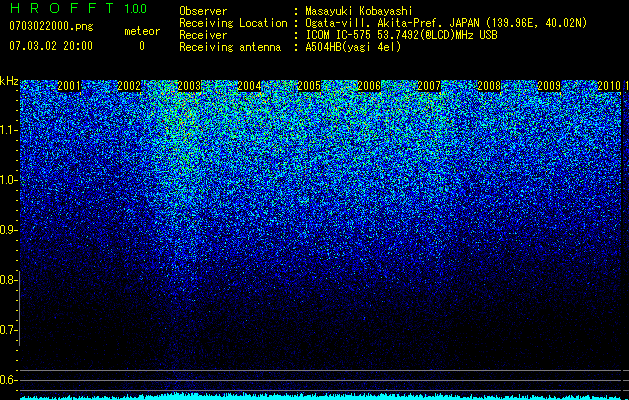
Task: Click the 0.9 kHz axis label
Action: (8, 230)
